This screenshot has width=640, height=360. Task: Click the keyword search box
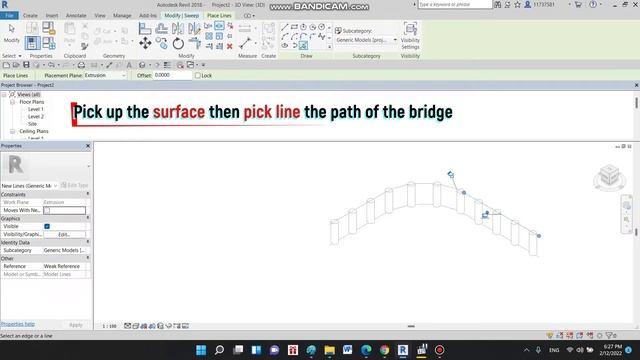coord(455,4)
